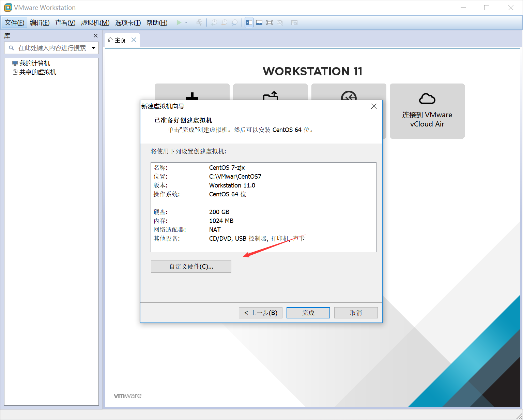
Task: Click the C:\VMwar\CentOS7 location value
Action: point(235,177)
